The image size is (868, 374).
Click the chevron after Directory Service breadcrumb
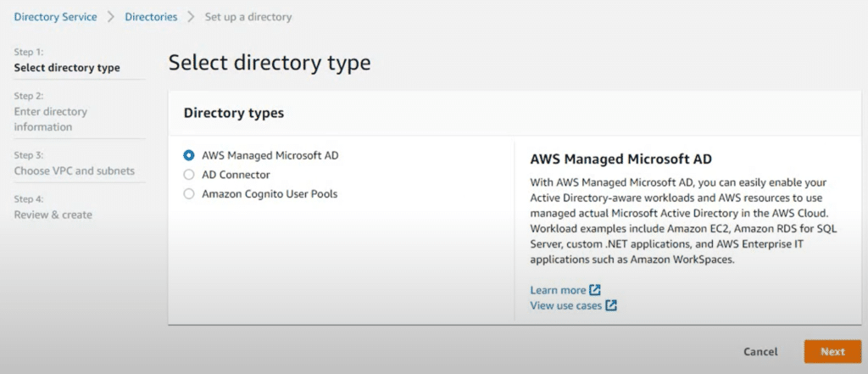coord(111,17)
